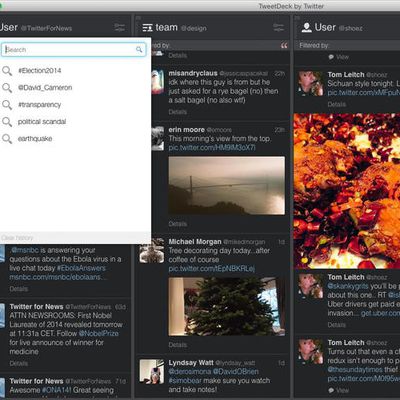Click #ONA14 hashtag
Viewport: 400px width, 400px height.
57,390
